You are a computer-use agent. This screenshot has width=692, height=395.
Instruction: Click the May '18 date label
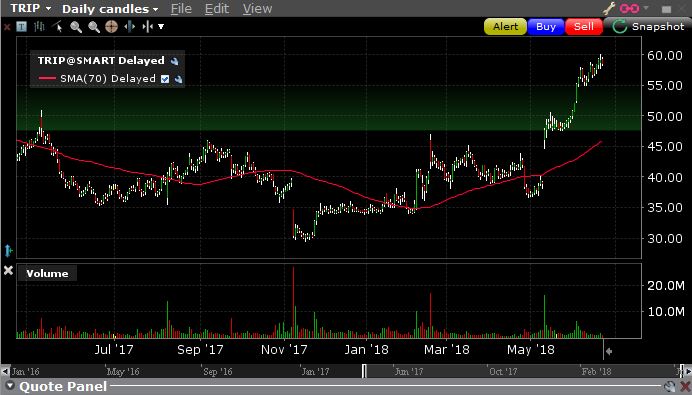pyautogui.click(x=530, y=350)
